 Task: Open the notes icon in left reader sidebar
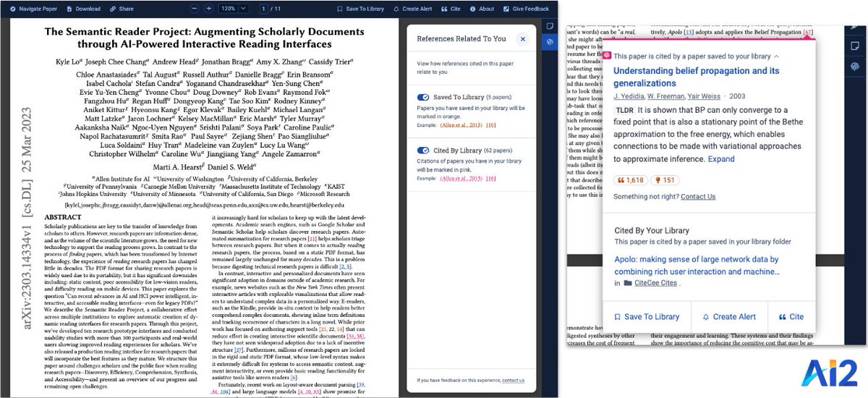click(x=549, y=26)
